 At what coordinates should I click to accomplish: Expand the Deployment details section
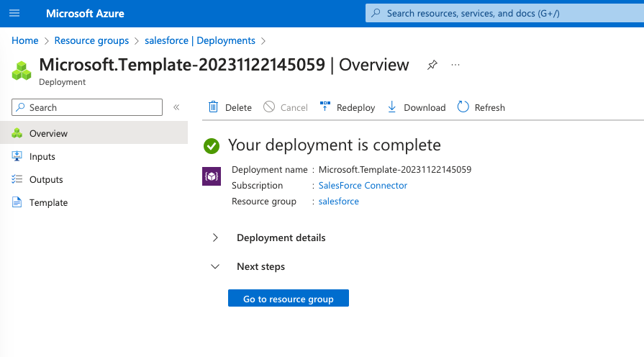(x=215, y=238)
